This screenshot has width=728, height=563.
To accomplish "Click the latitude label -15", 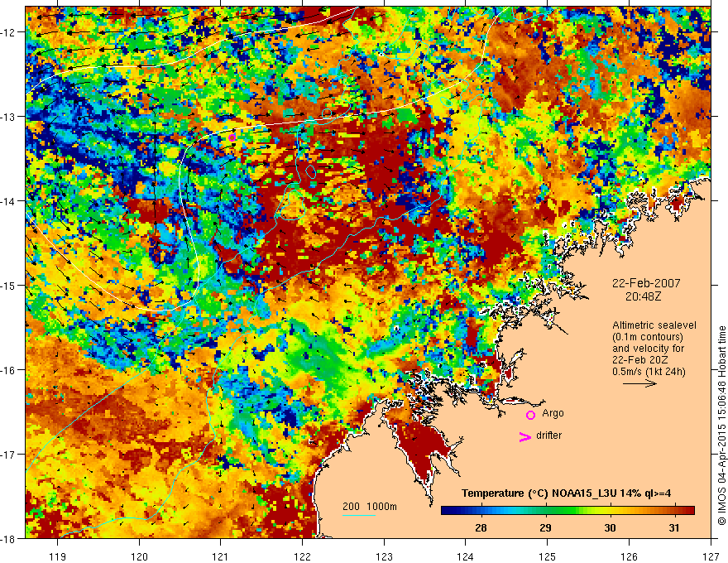I will pyautogui.click(x=9, y=285).
